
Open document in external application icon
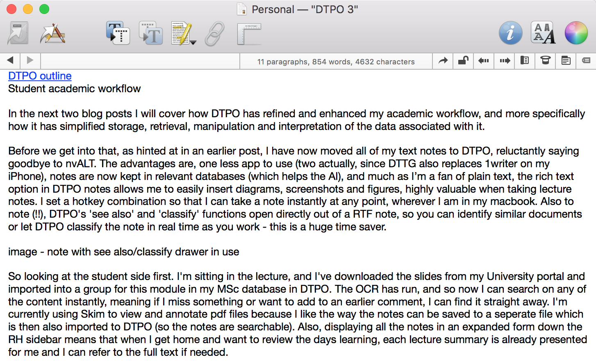[x=52, y=33]
